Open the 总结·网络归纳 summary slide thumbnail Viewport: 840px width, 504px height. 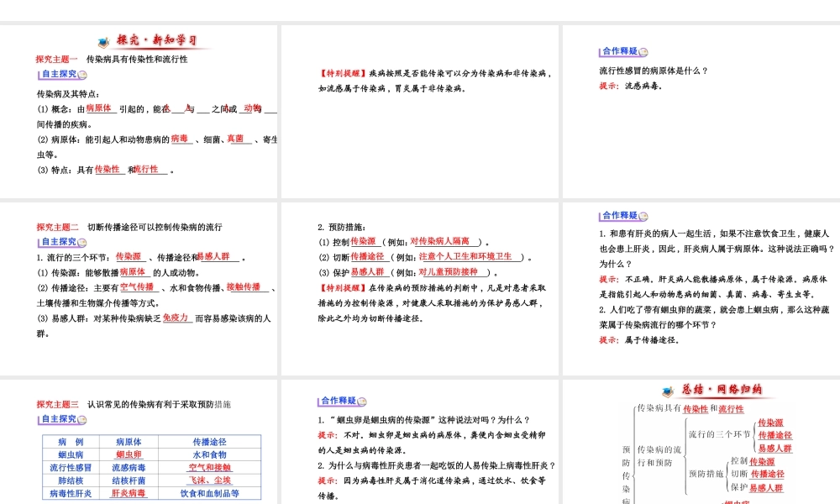pos(701,442)
